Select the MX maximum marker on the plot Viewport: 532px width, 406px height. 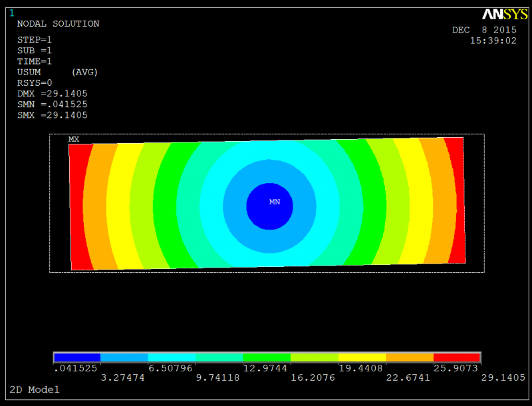74,140
